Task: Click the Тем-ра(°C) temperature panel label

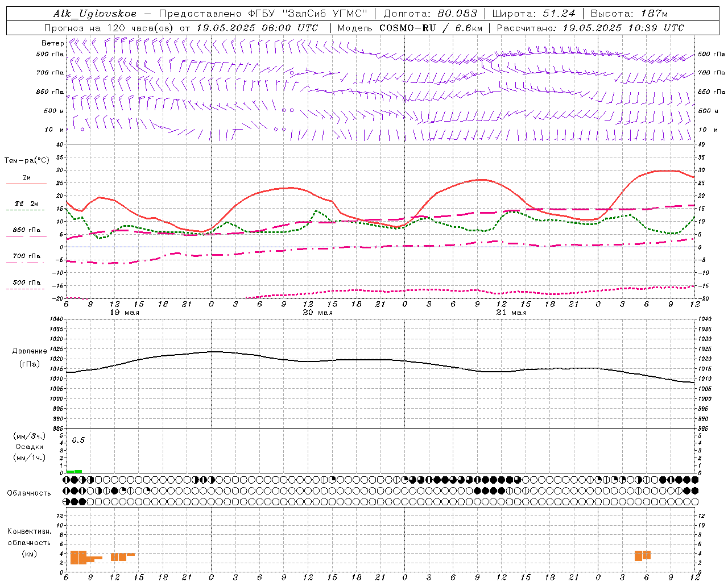Action: pyautogui.click(x=27, y=161)
